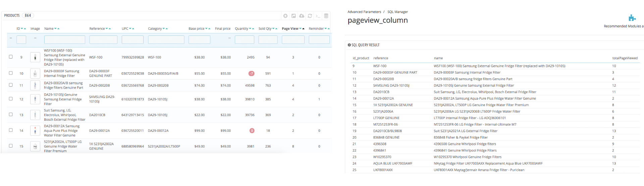
Task: Select checkbox for product ID 9
Action: coord(11,57)
